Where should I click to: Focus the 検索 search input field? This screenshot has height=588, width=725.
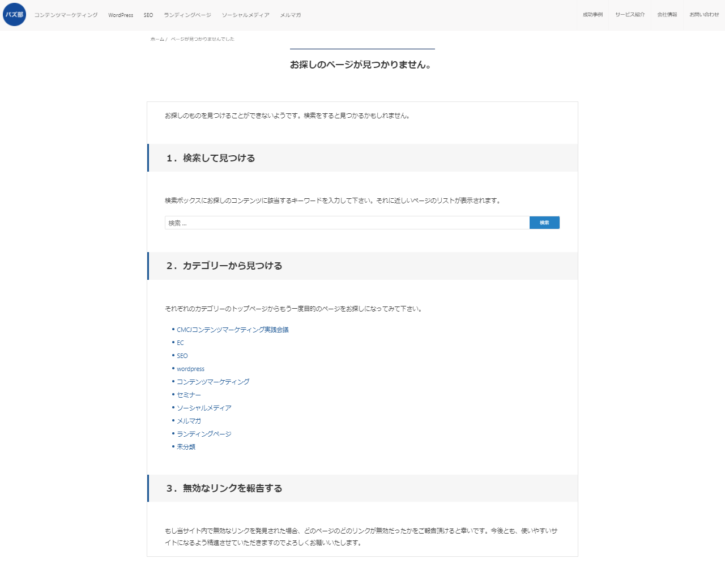347,223
